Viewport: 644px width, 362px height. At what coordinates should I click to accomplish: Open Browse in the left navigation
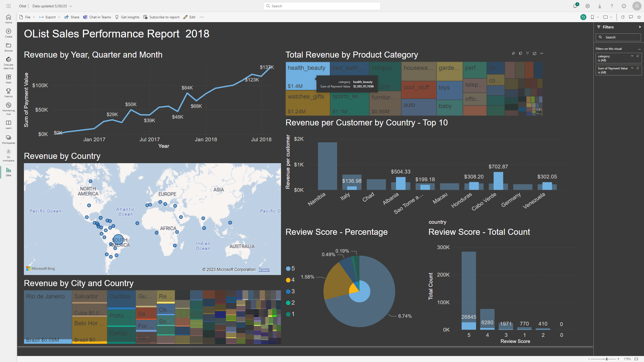9,47
